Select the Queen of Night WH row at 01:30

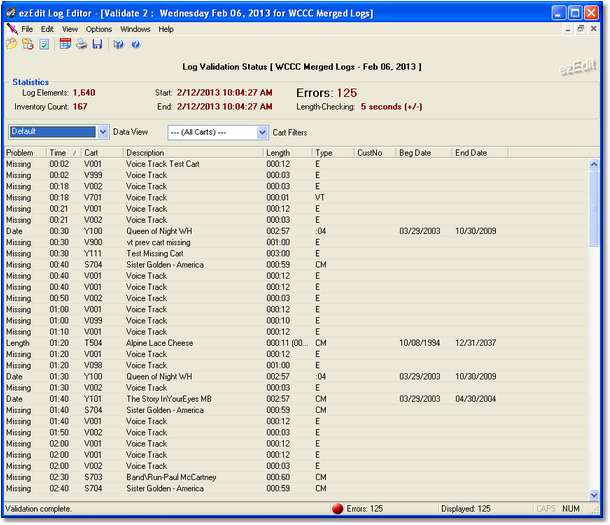pos(296,376)
